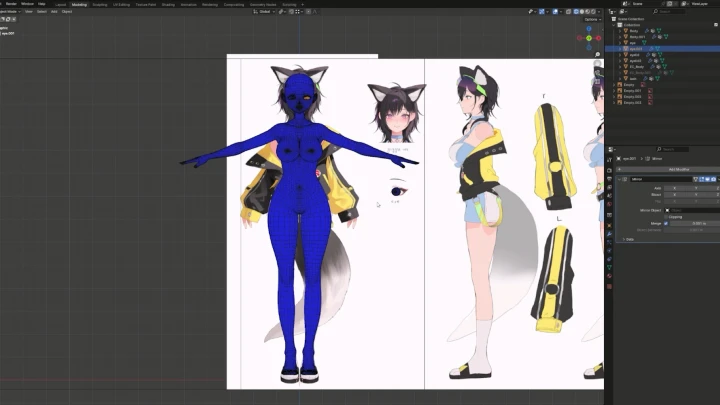Viewport: 720px width, 405px height.
Task: Toggle Bisect X
Action: coord(675,195)
